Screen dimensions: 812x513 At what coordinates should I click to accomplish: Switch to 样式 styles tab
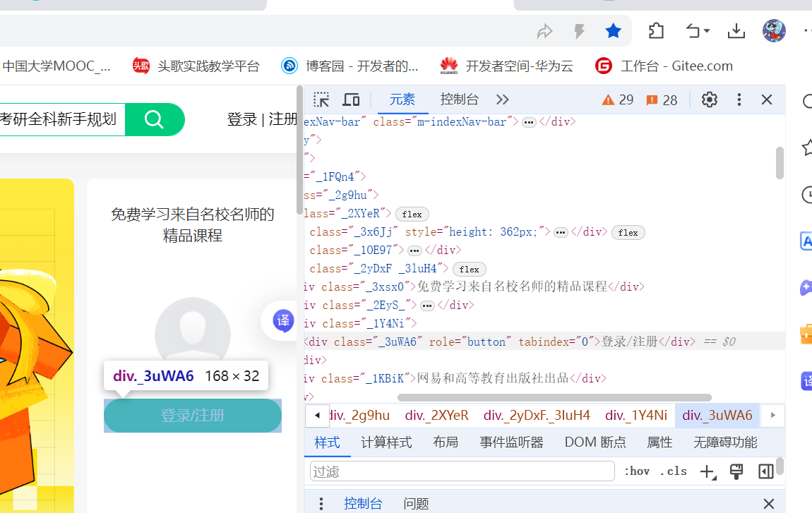tap(328, 442)
